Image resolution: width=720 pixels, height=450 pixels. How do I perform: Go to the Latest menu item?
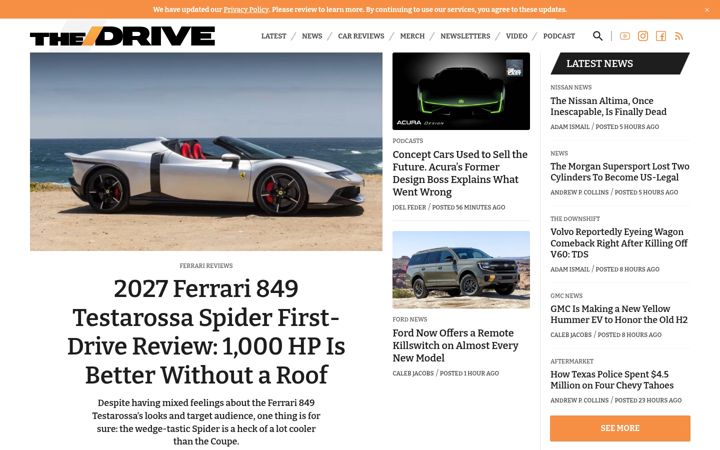pyautogui.click(x=274, y=36)
